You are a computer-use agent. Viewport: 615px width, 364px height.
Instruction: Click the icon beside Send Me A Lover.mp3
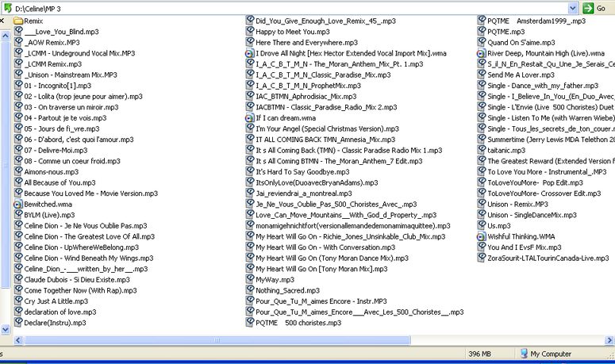(x=482, y=75)
